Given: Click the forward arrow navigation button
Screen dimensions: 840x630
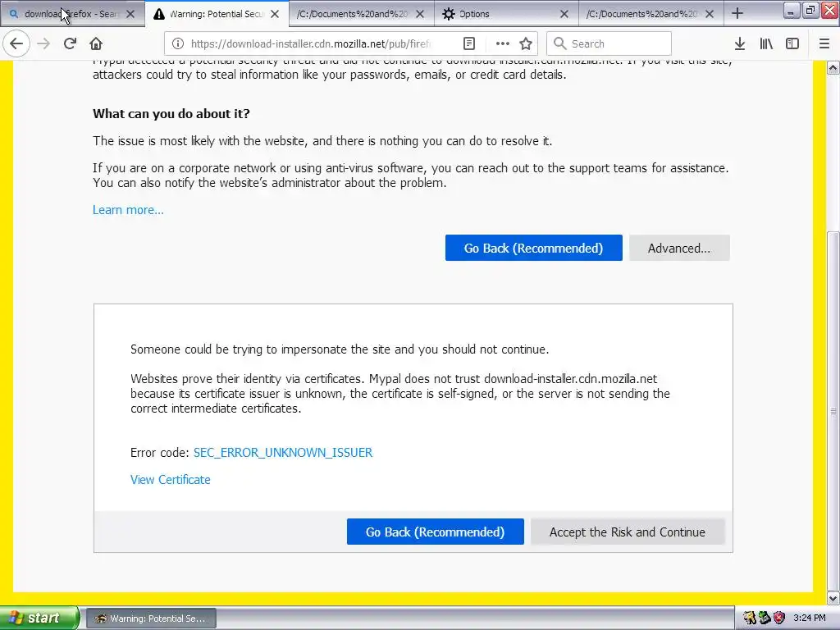Looking at the screenshot, I should pos(43,43).
